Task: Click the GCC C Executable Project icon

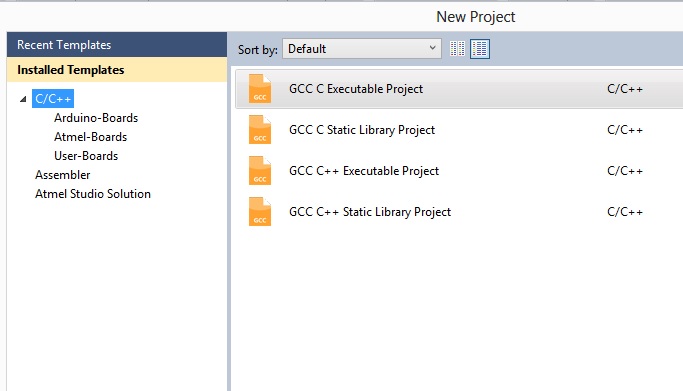Action: pos(260,89)
